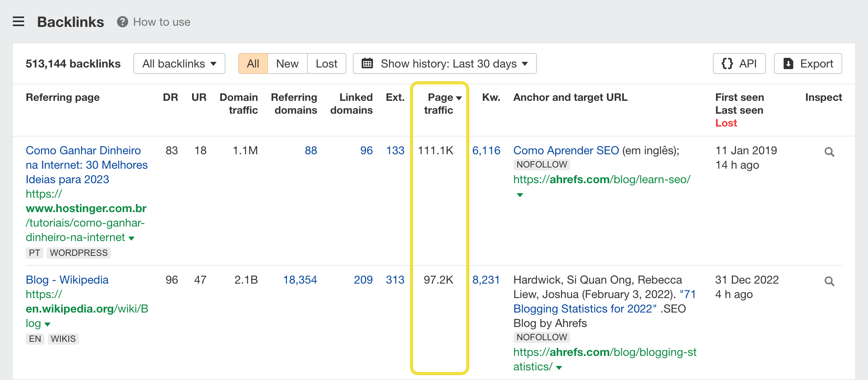Open referring domains value 88
This screenshot has width=868, height=380.
pyautogui.click(x=311, y=150)
